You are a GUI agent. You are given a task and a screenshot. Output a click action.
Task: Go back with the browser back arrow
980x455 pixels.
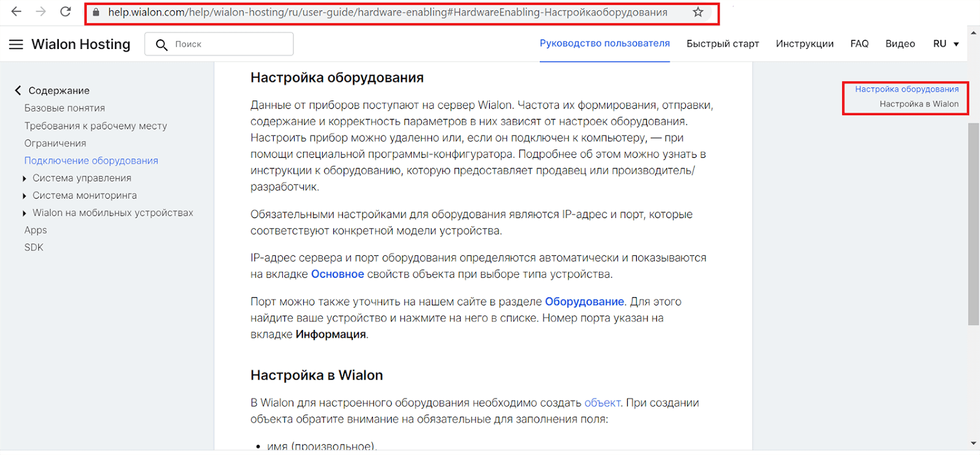coord(17,12)
